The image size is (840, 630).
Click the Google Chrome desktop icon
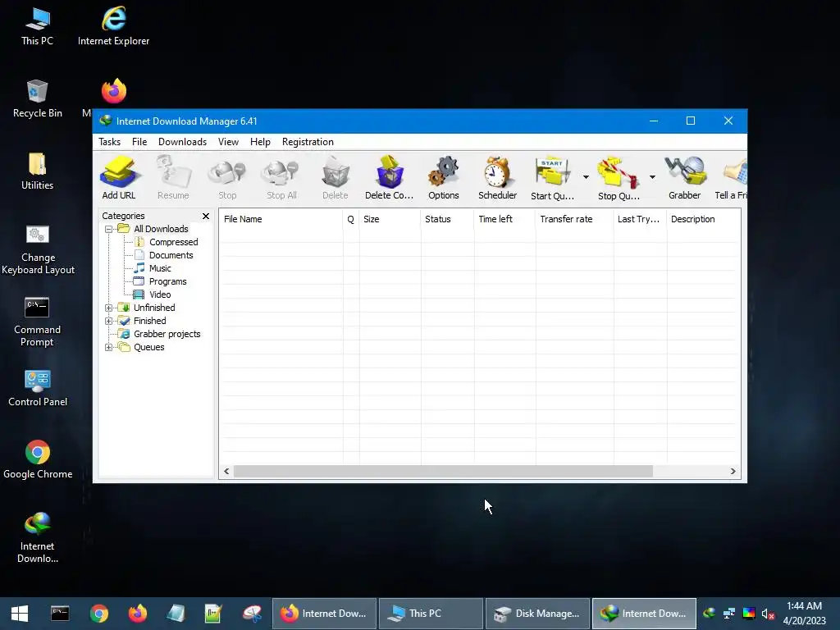click(x=38, y=459)
